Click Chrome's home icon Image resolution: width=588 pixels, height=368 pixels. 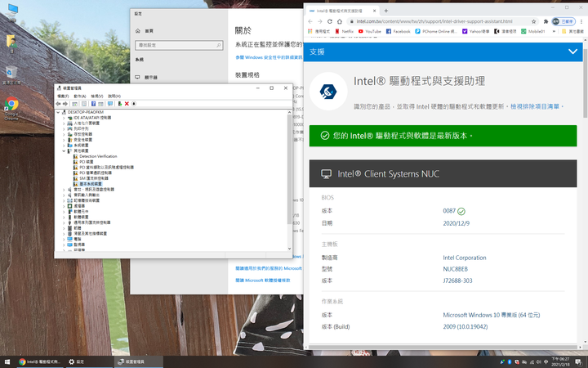pos(340,21)
